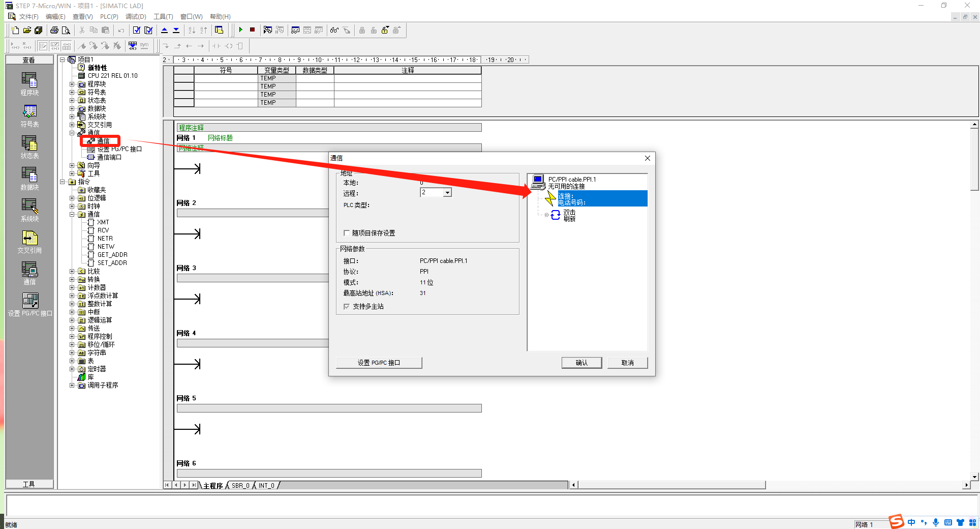Open the 编辑(E) menu

pyautogui.click(x=55, y=17)
